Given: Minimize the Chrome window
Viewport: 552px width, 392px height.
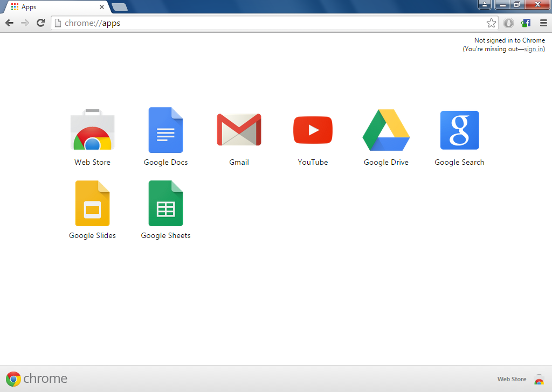Looking at the screenshot, I should [x=503, y=4].
